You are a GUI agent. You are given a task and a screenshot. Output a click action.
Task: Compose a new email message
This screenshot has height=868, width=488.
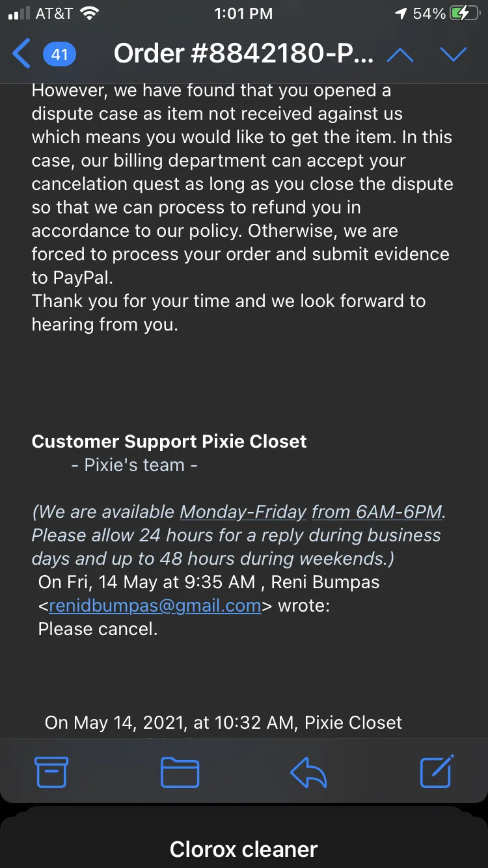(x=437, y=771)
